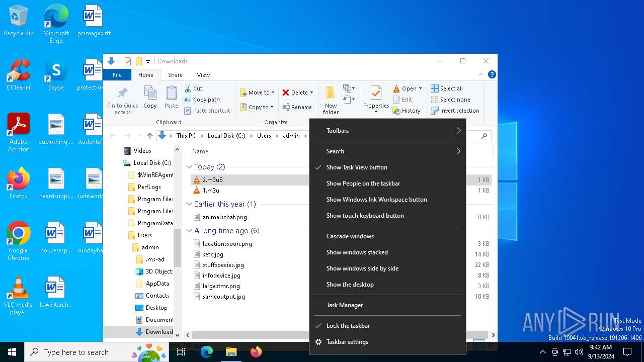Open Taskbar settings
The height and width of the screenshot is (362, 644).
[387, 342]
